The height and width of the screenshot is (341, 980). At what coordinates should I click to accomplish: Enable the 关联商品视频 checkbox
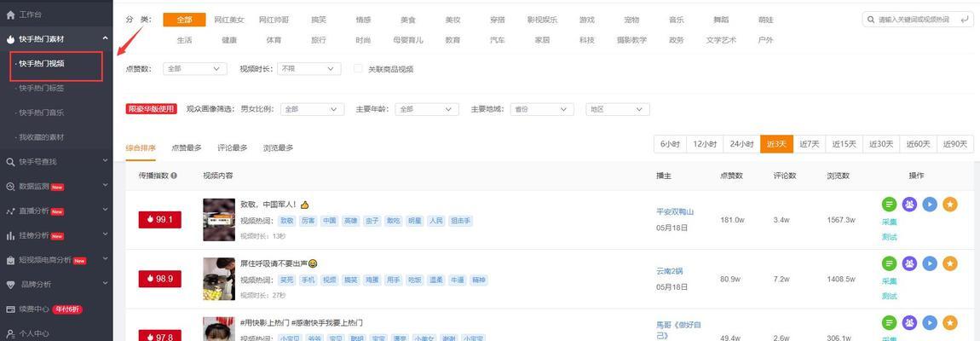pos(358,69)
